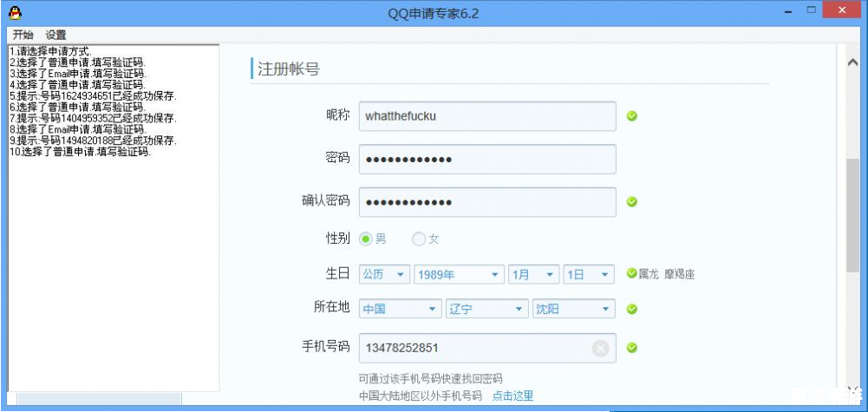Click the 注册帐号 heading

point(289,69)
